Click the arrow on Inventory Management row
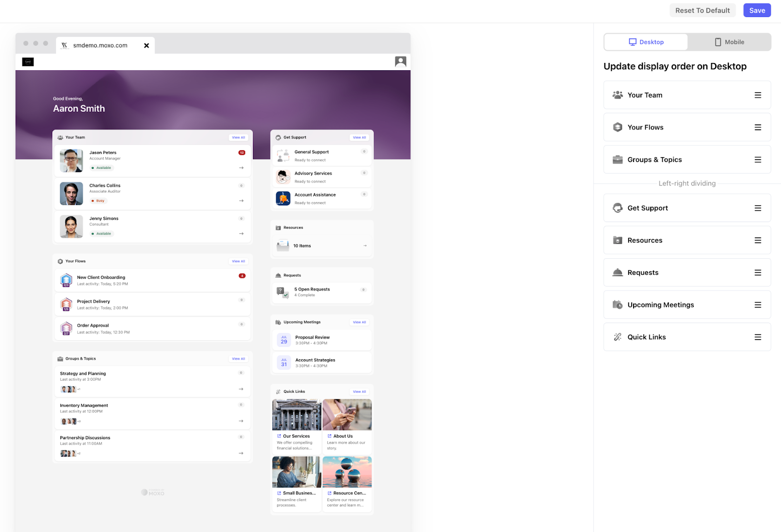 241,421
